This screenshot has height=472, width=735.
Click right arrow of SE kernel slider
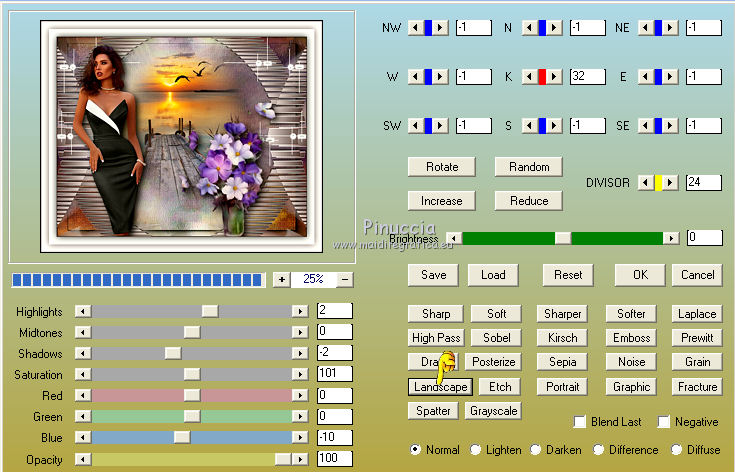pos(670,125)
